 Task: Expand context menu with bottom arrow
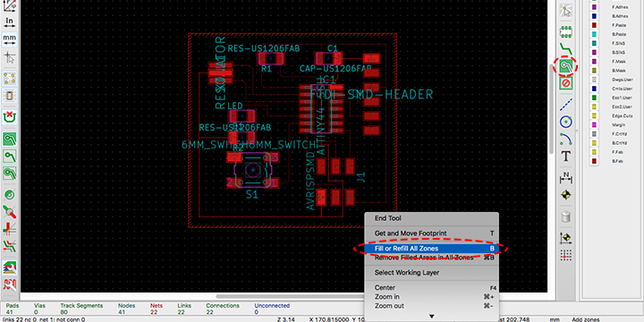tap(432, 317)
